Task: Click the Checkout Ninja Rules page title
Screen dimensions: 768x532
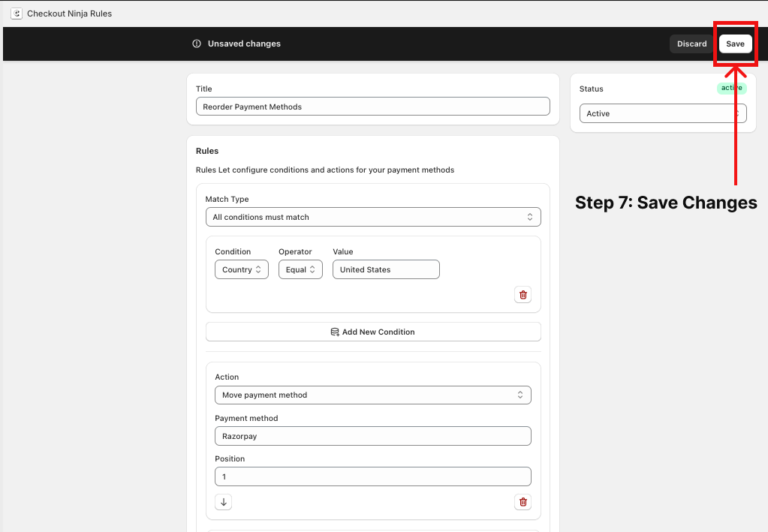Action: [69, 14]
